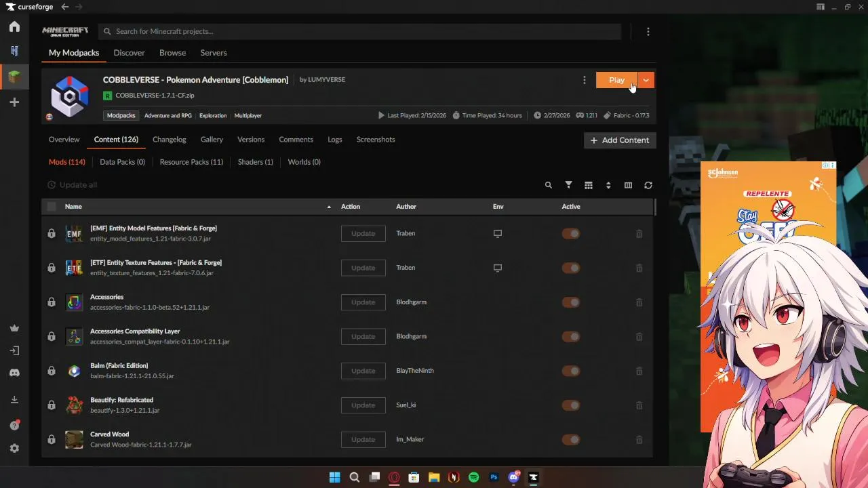Search mods with magnifier icon in toolbar
The height and width of the screenshot is (488, 868).
(x=549, y=185)
